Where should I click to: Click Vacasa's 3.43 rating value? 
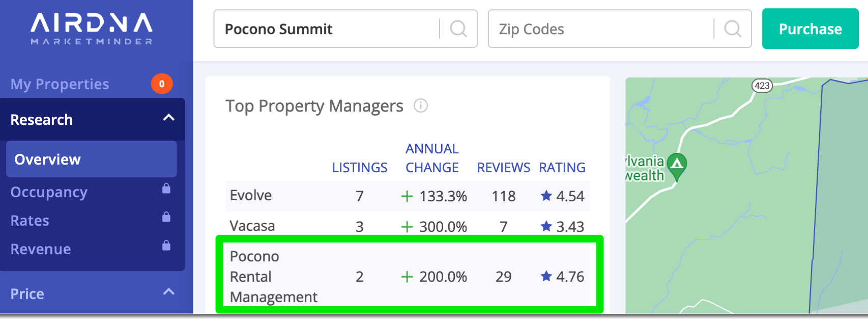tap(570, 227)
